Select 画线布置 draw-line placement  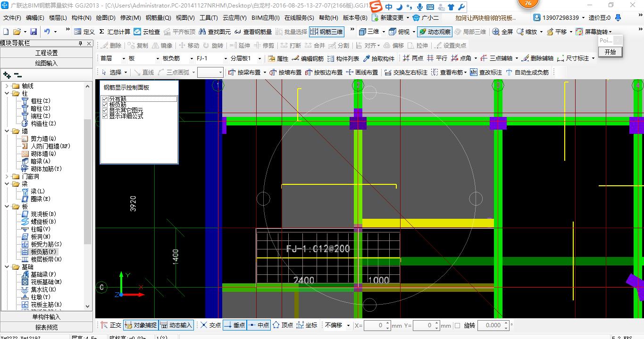coord(362,72)
